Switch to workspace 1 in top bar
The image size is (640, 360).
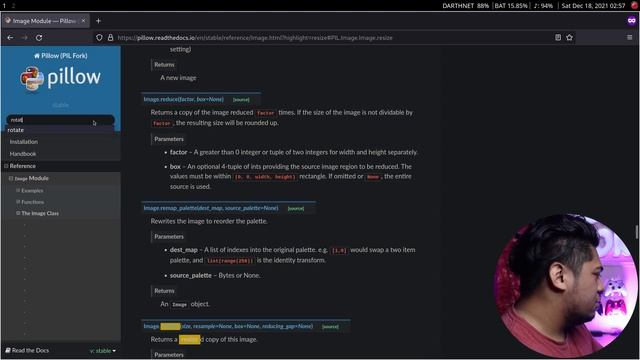point(4,6)
